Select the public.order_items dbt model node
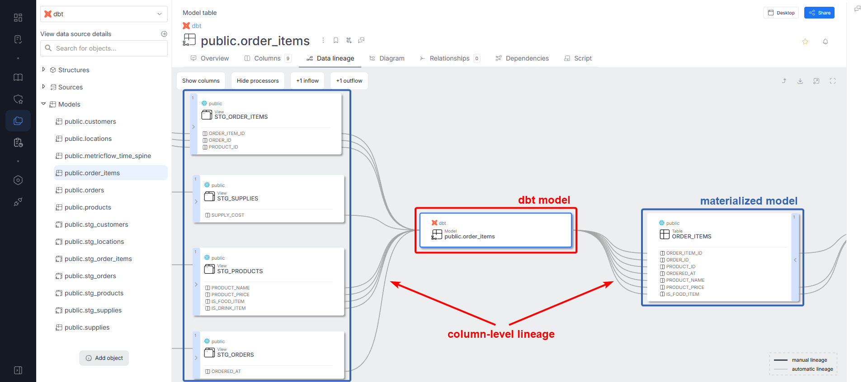868x382 pixels. [x=496, y=230]
